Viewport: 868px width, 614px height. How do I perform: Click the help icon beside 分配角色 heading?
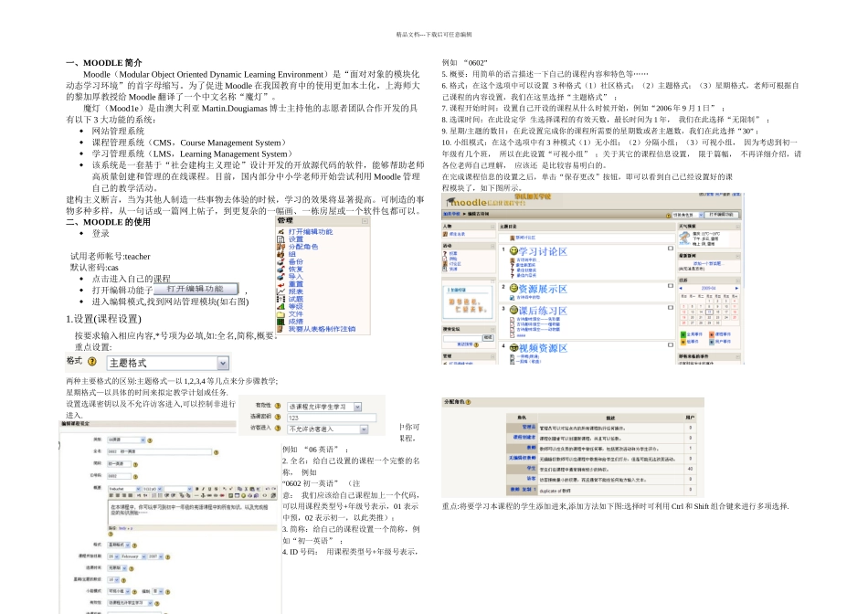469,402
